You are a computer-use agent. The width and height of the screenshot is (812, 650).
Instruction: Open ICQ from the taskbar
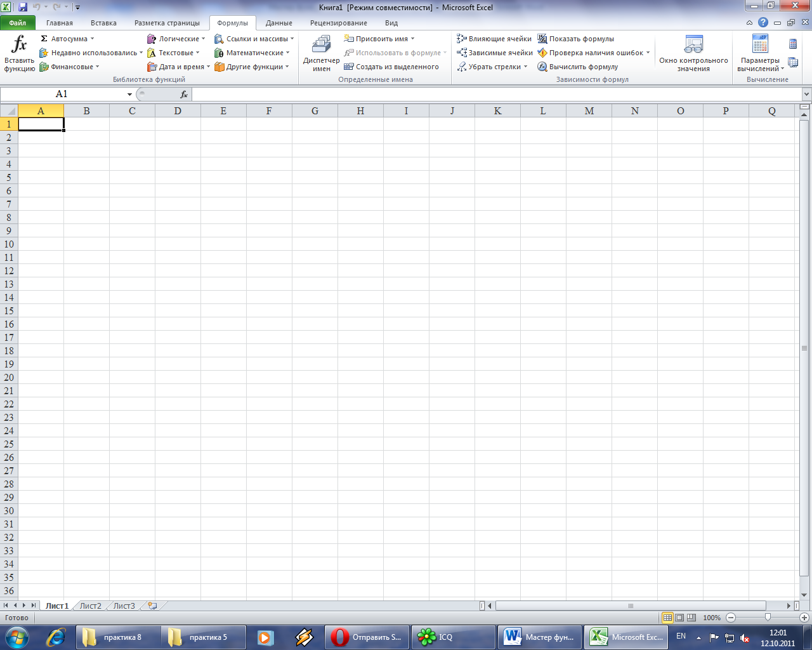tap(453, 637)
